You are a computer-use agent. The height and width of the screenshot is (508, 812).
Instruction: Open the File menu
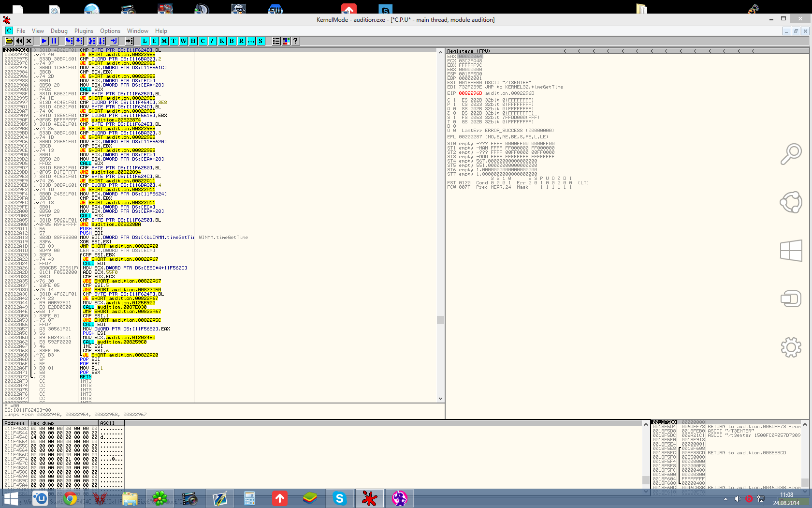point(21,30)
